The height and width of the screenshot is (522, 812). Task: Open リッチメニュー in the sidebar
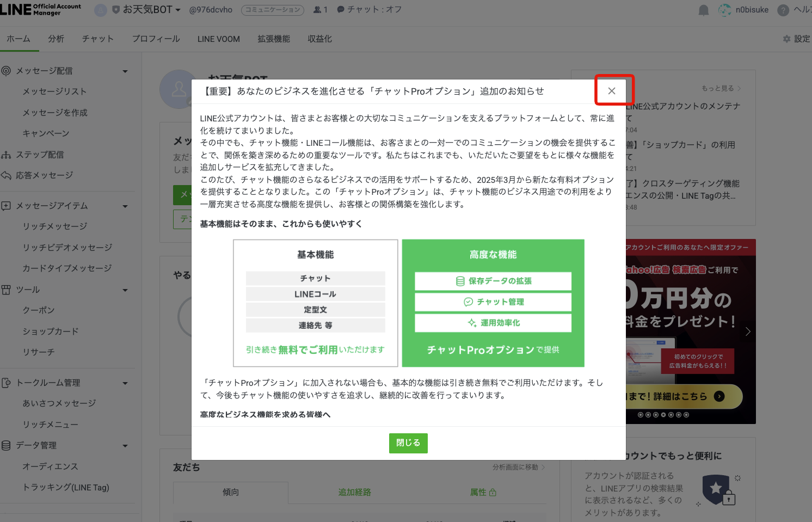point(51,425)
